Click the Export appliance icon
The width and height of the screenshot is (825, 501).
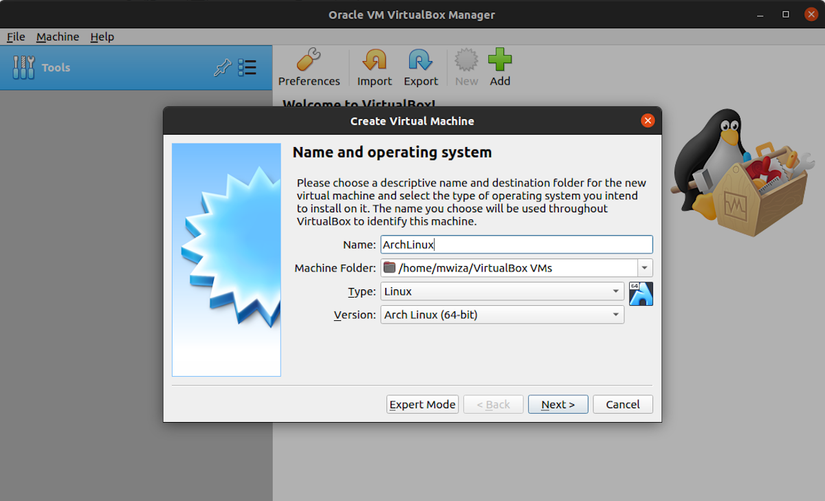(420, 67)
